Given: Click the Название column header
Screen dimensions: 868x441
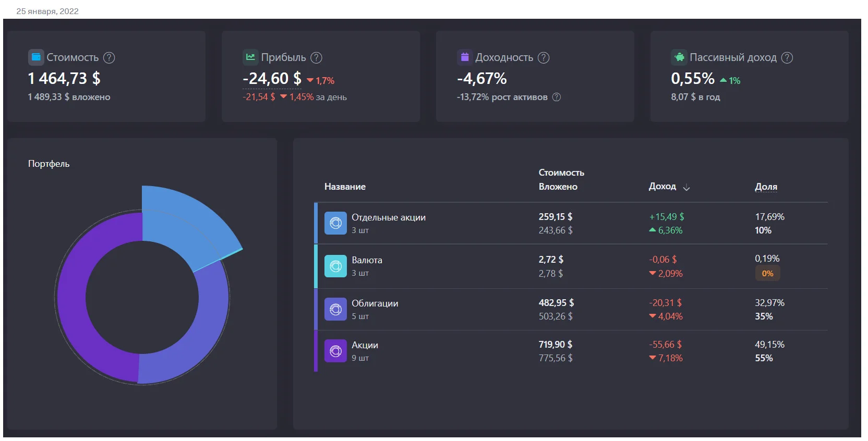Looking at the screenshot, I should coord(345,187).
